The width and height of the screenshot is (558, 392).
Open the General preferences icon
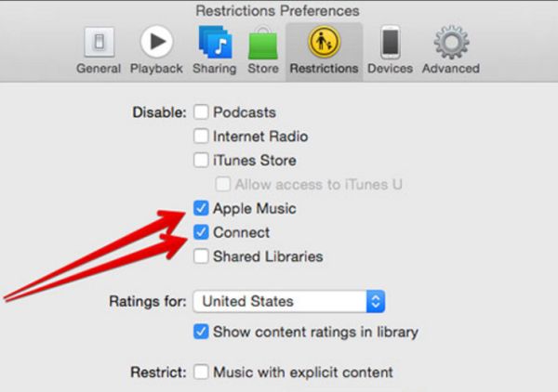point(99,42)
